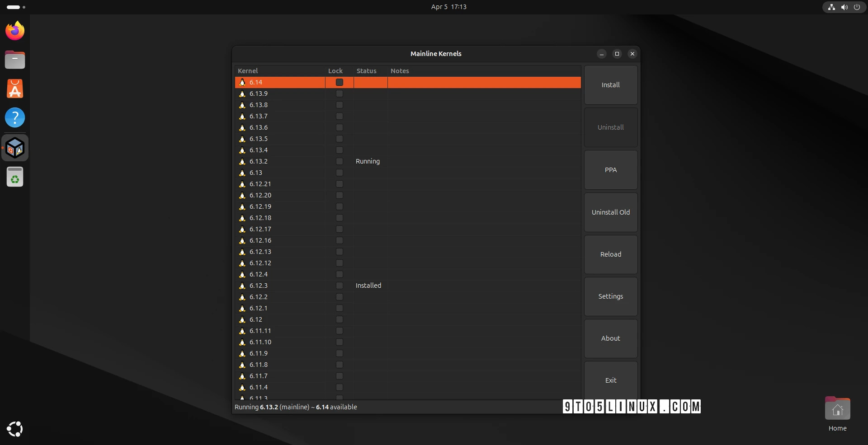This screenshot has width=868, height=445.
Task: Click the Tux icon for kernel 6.13.5
Action: tap(242, 139)
